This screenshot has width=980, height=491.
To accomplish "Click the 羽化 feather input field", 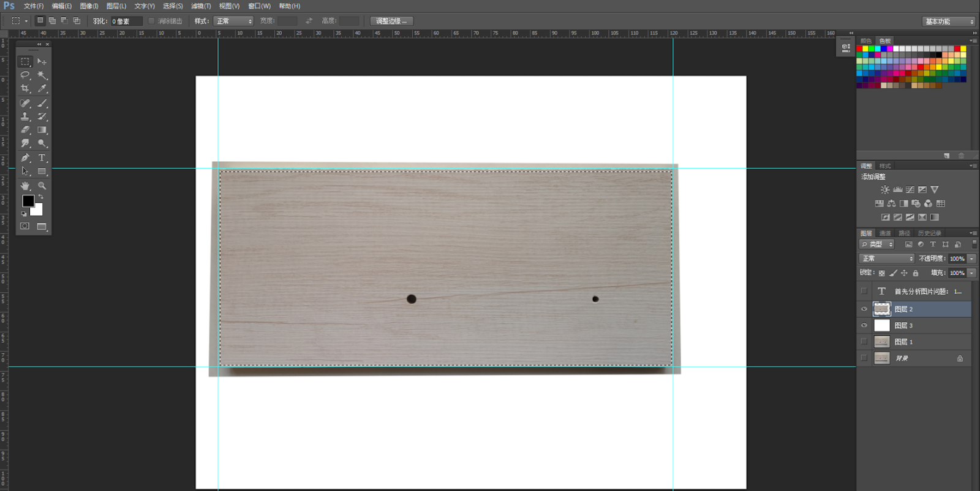I will (126, 21).
